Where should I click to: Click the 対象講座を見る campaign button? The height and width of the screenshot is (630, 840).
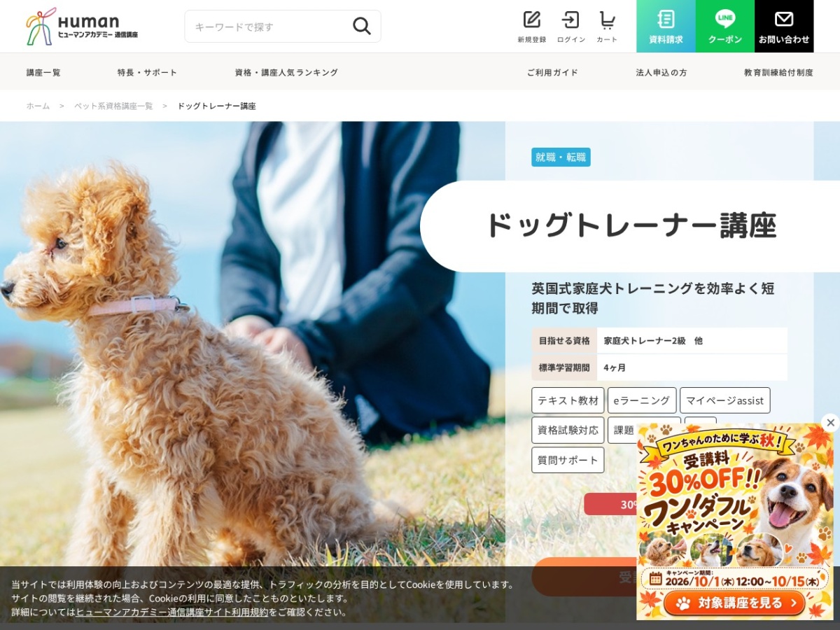734,603
